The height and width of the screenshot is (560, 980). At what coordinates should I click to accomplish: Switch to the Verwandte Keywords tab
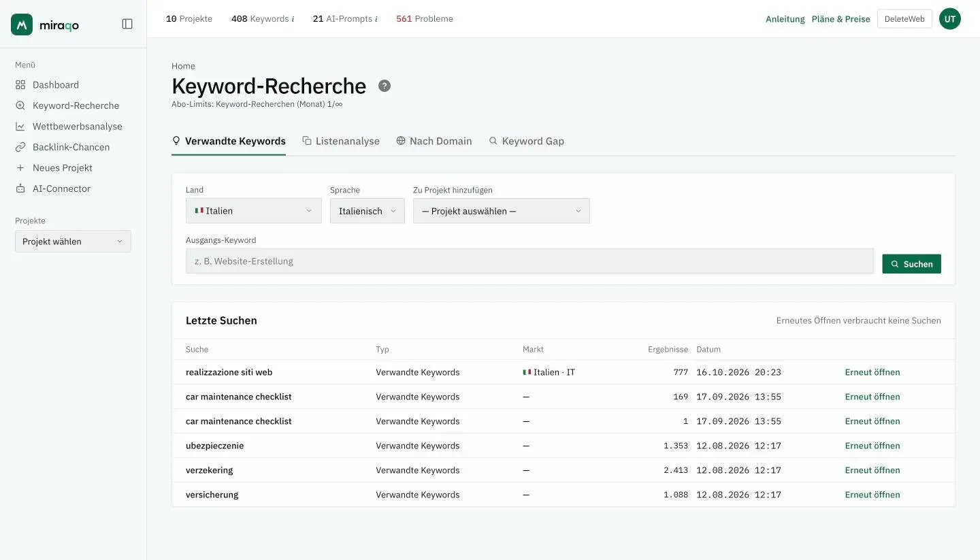pos(229,141)
